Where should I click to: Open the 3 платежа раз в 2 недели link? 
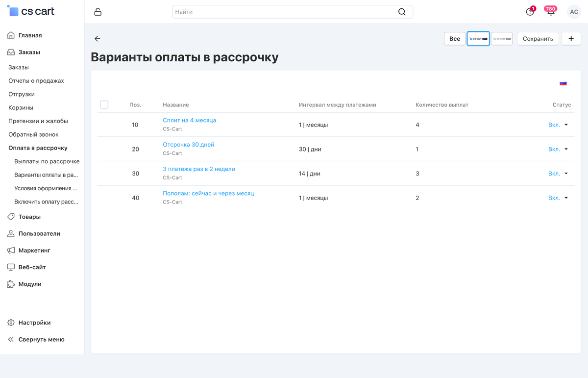click(x=199, y=169)
